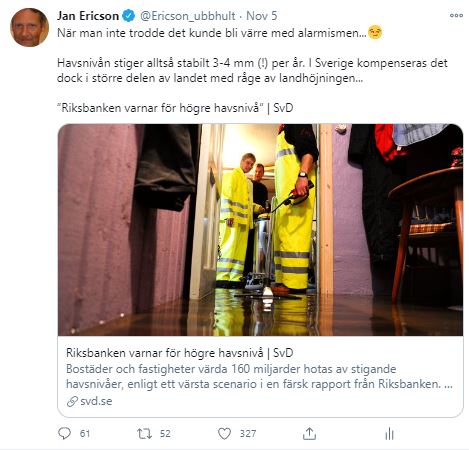Viewport: 469px width, 450px height.
Task: Click the blue verified badge
Action: 128,16
